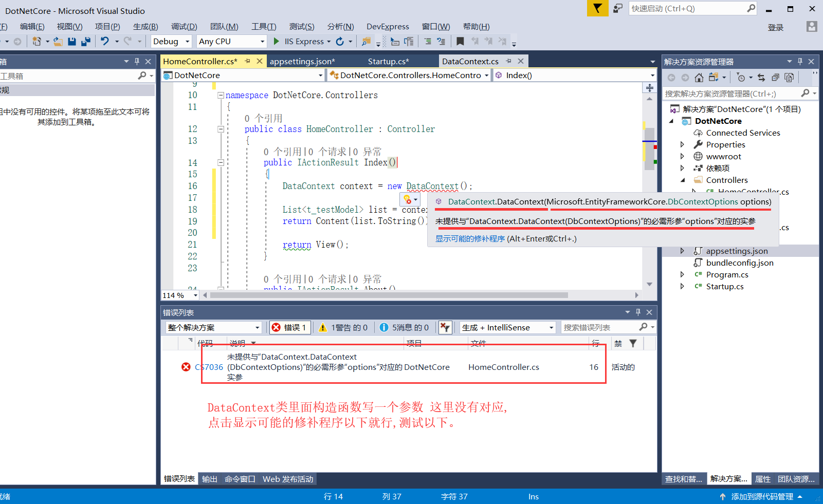Start debugging with the green play icon
Screen dimensions: 823x504
click(x=276, y=41)
